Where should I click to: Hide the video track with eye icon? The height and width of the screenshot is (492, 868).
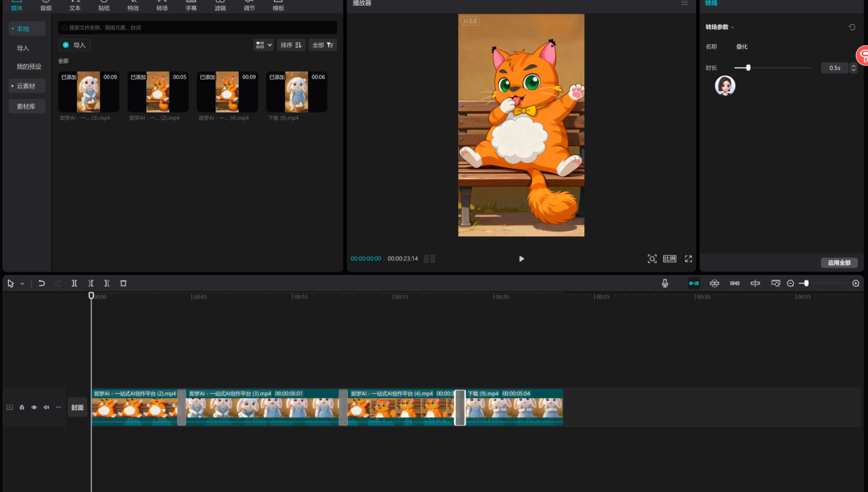[x=34, y=408]
